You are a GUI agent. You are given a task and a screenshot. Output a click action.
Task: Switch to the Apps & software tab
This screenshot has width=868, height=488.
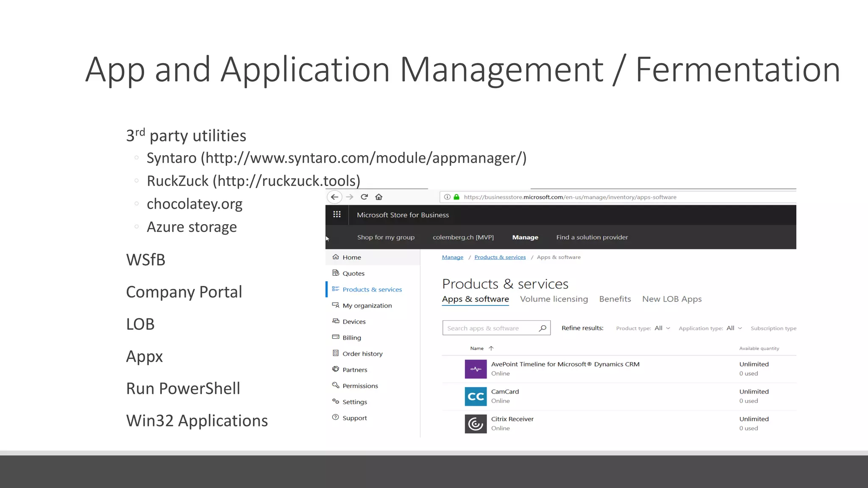[476, 299]
